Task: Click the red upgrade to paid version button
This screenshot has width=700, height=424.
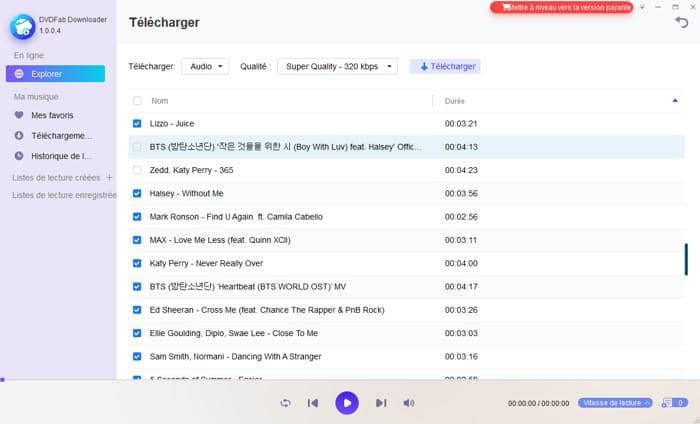Action: tap(562, 8)
